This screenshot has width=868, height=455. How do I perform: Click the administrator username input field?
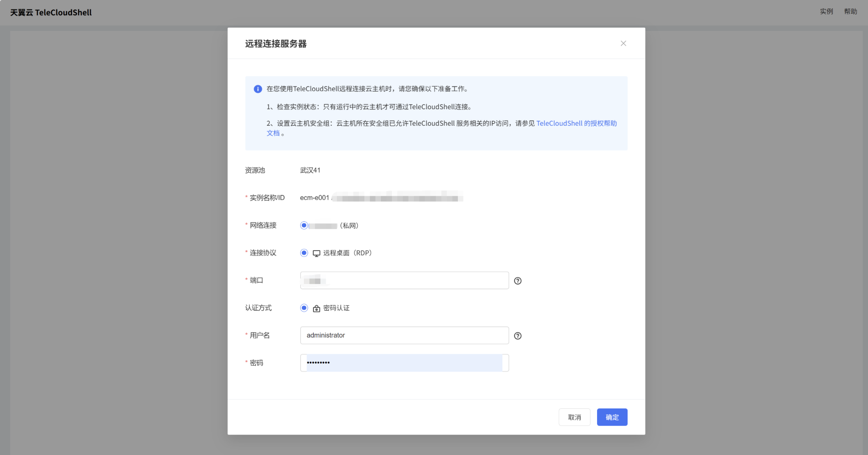[x=404, y=335]
